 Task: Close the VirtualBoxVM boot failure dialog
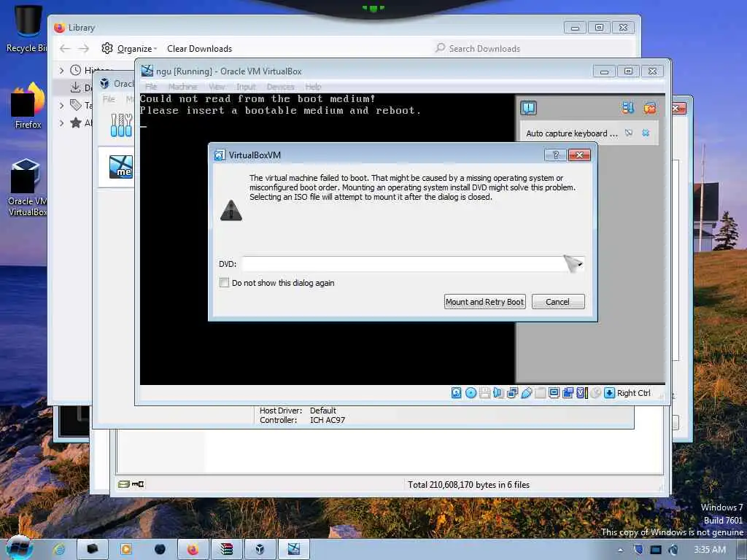[579, 155]
